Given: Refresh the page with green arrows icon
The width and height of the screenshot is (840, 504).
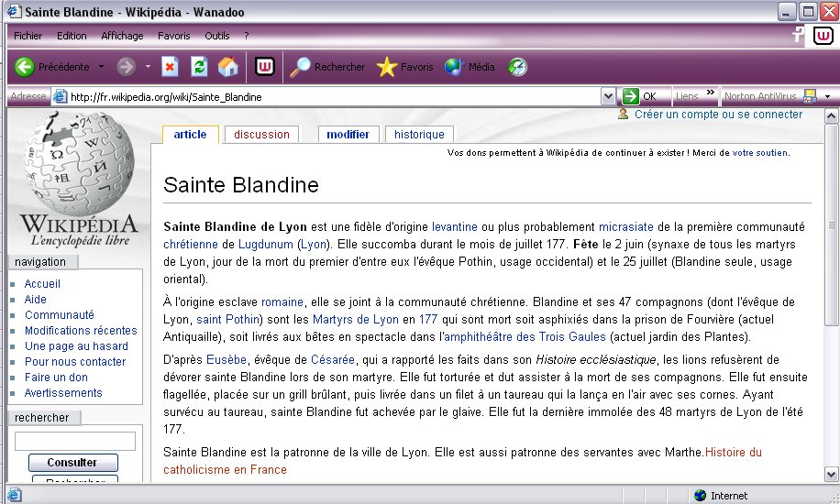Looking at the screenshot, I should 198,67.
